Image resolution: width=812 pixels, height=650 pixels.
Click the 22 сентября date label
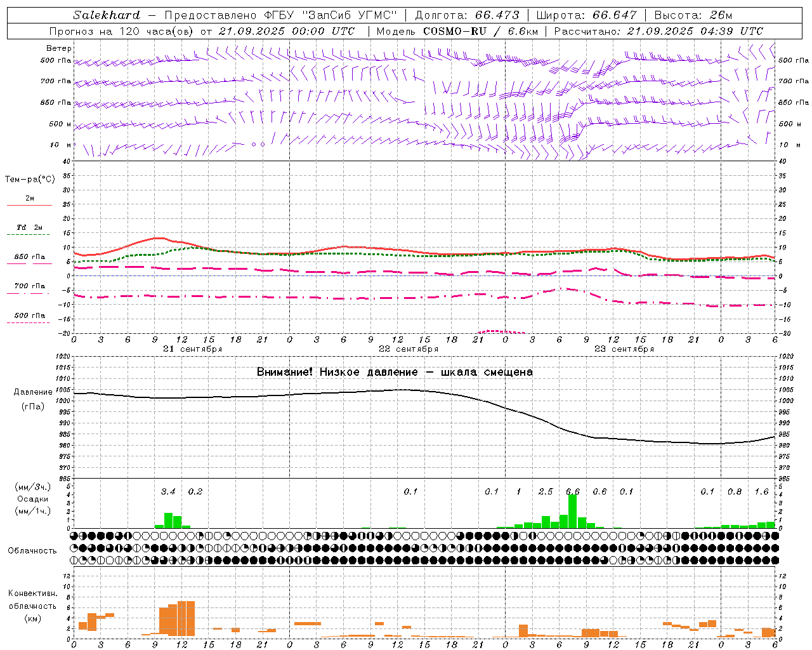tap(408, 349)
